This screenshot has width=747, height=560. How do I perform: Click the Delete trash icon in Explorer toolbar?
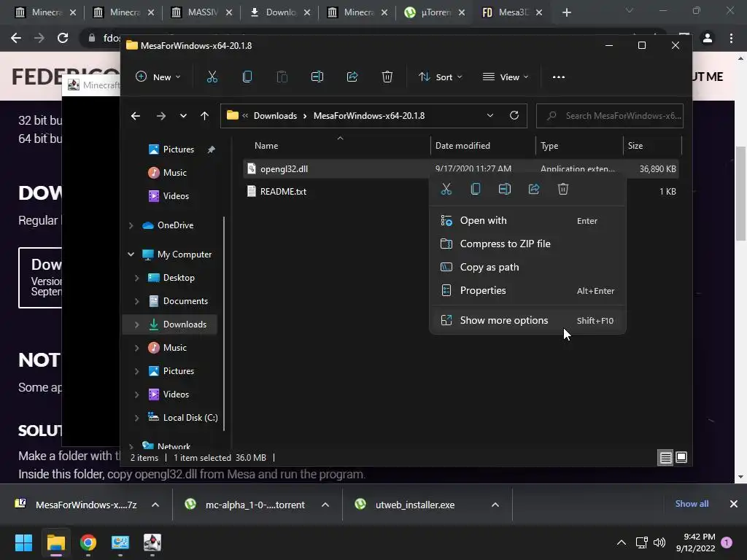(387, 77)
